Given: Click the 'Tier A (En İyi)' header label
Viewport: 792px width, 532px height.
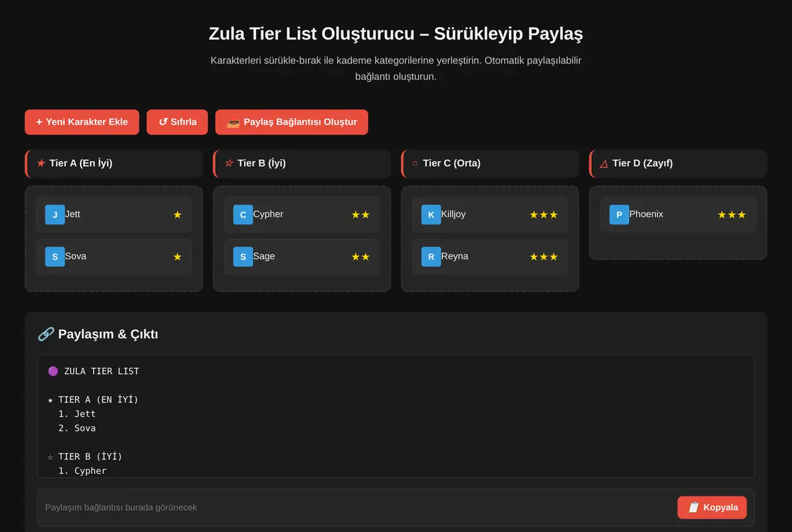Looking at the screenshot, I should (x=81, y=163).
